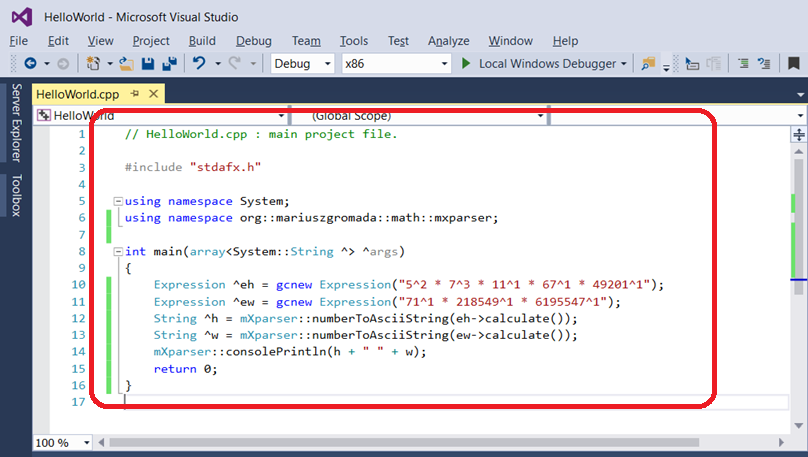Navigate backward with the back arrow icon
The width and height of the screenshot is (808, 457).
point(30,63)
